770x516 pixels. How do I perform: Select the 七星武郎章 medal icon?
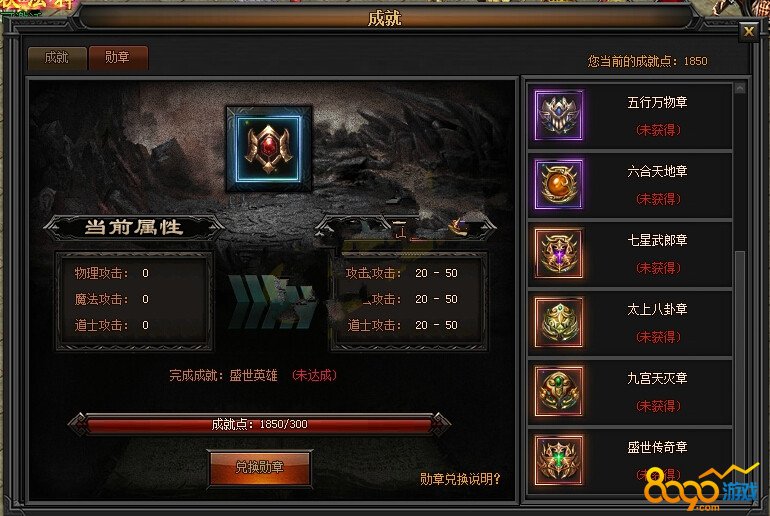click(x=558, y=253)
